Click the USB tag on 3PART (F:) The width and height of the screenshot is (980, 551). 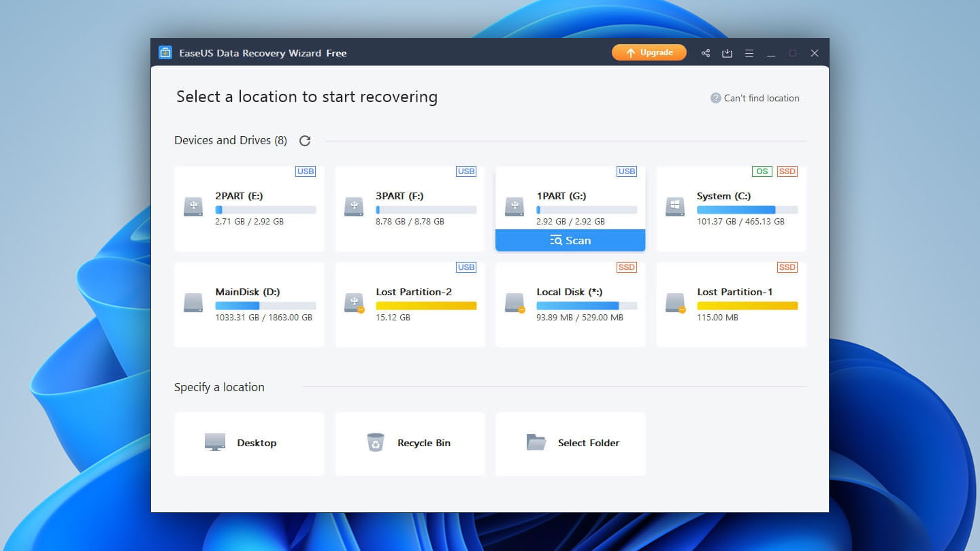pos(466,171)
